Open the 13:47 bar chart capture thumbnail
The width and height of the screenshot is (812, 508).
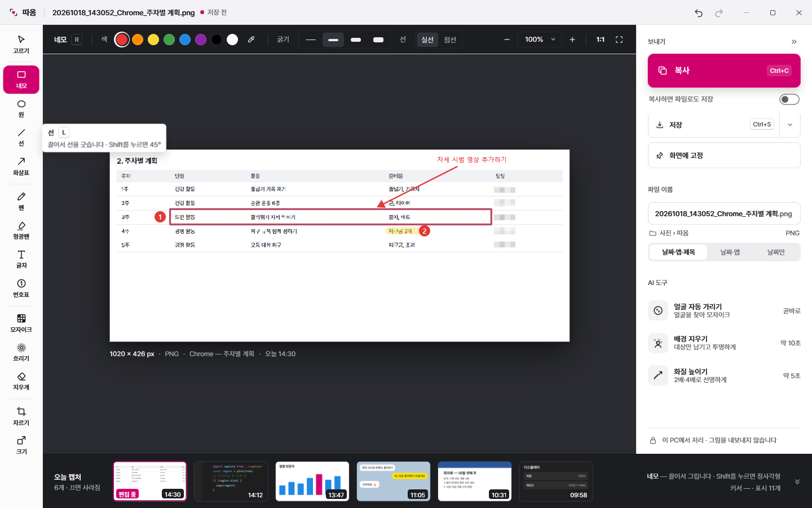tap(312, 481)
